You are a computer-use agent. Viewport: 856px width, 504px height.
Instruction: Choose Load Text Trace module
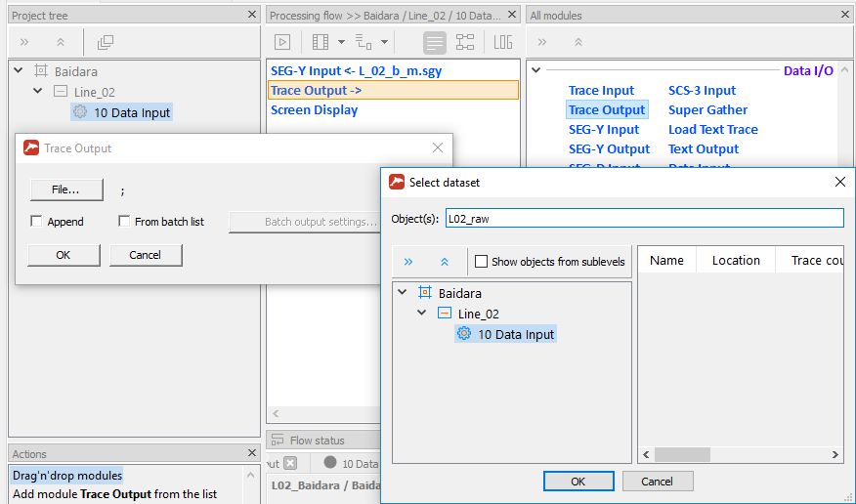pos(713,129)
